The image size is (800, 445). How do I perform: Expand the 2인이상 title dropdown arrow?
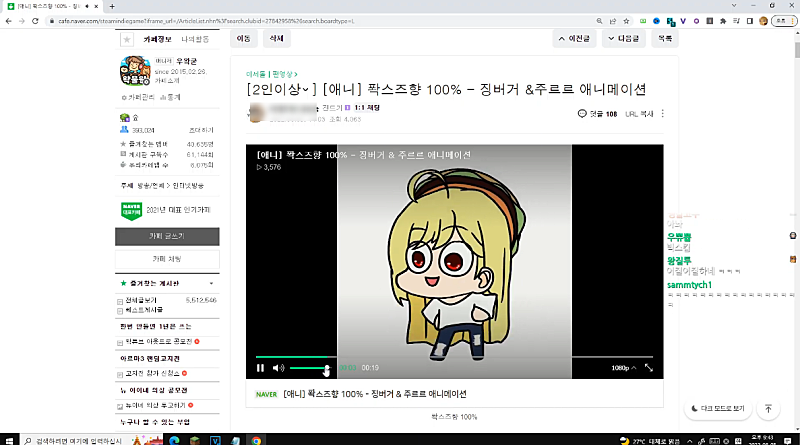pos(306,90)
